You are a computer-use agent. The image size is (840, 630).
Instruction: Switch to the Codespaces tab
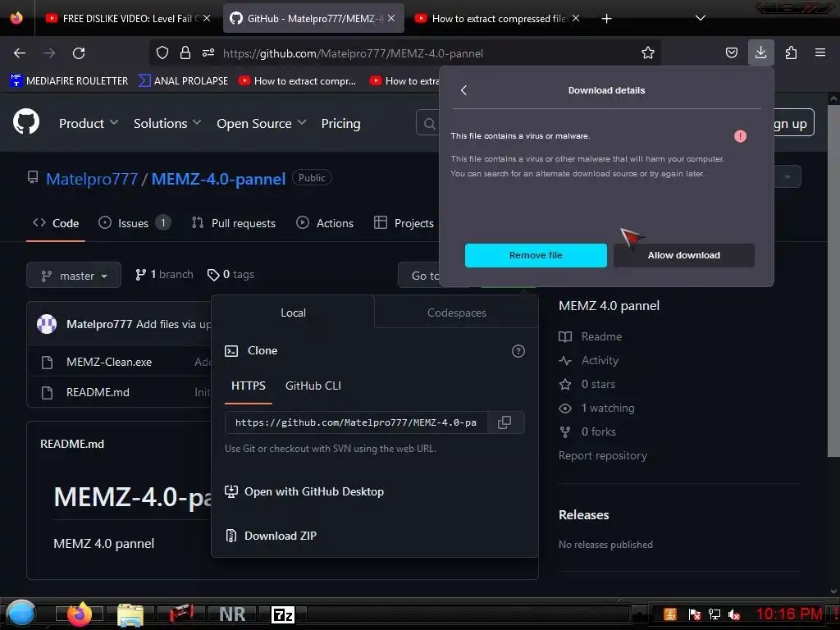click(x=456, y=313)
